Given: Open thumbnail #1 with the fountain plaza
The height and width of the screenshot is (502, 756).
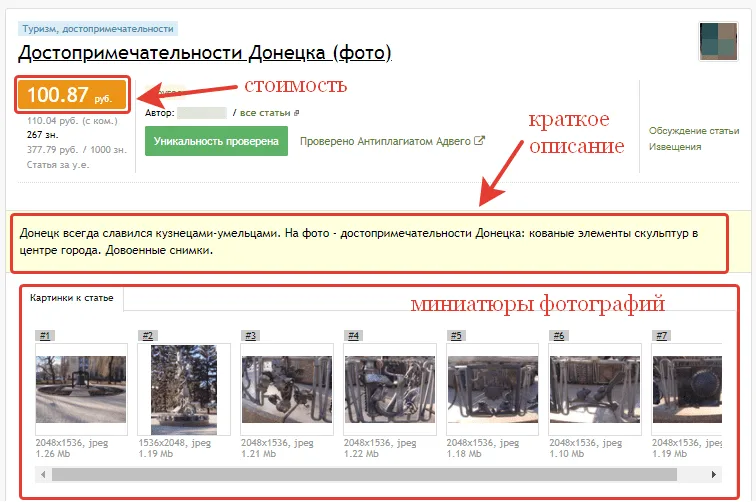Looking at the screenshot, I should tap(81, 389).
